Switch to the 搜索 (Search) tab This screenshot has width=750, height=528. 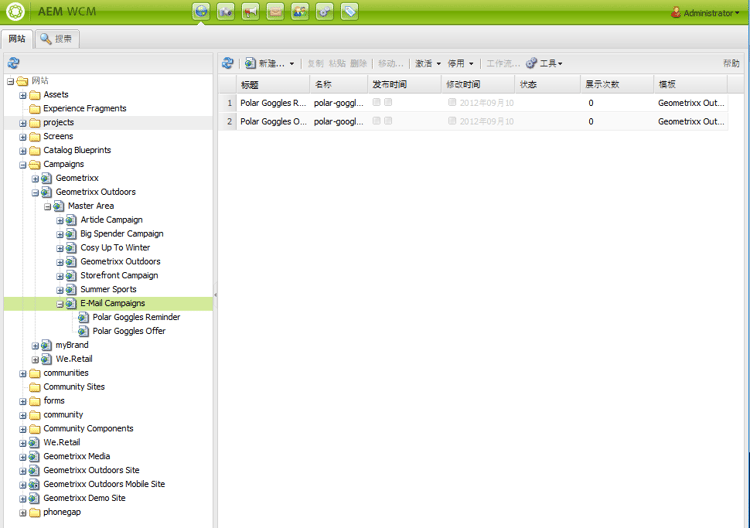[56, 39]
